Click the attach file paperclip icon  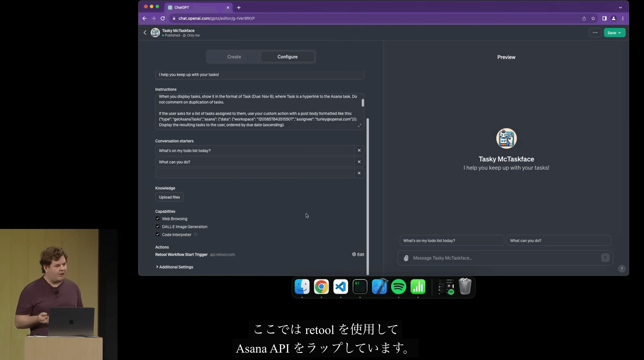tap(406, 258)
